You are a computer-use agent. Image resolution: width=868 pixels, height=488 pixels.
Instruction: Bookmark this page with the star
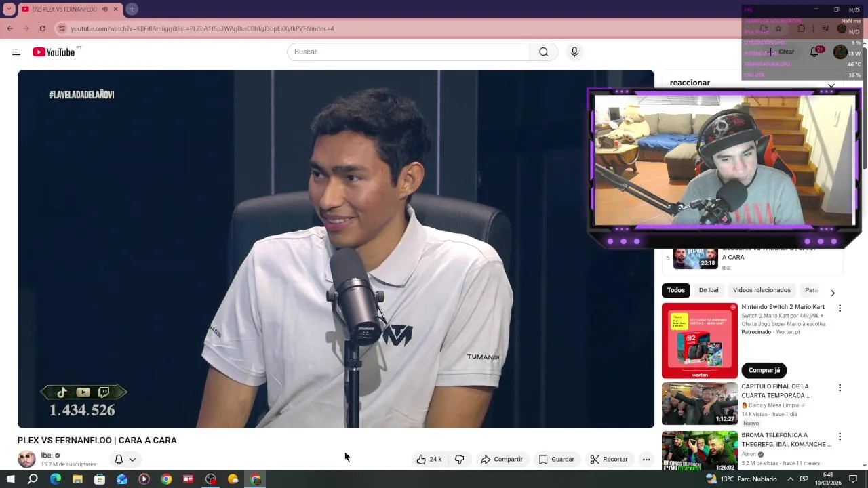(x=778, y=28)
